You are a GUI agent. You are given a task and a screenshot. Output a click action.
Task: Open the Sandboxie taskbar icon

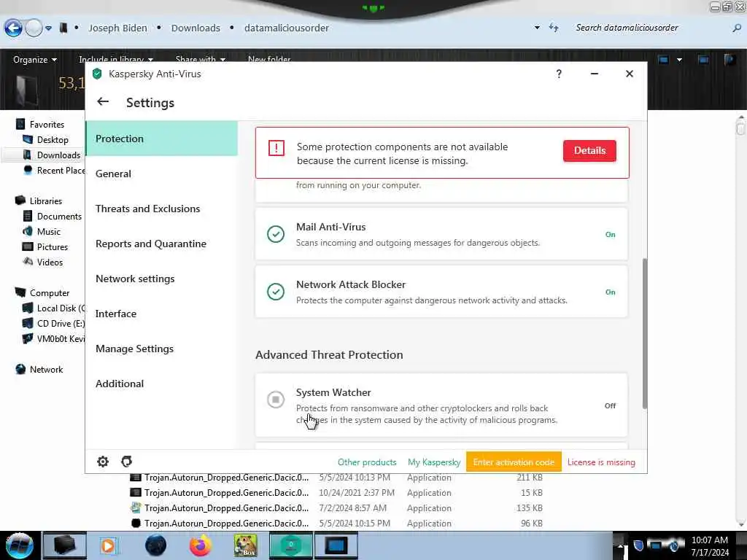(x=245, y=545)
